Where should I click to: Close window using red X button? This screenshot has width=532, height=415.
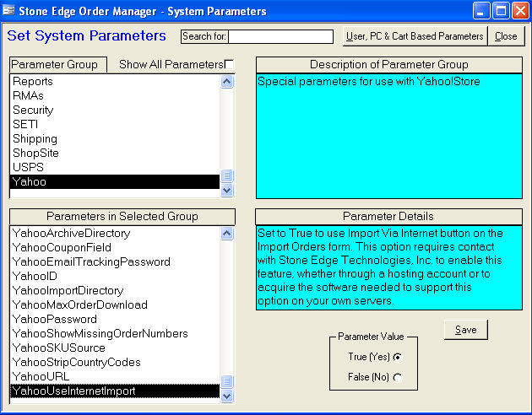click(521, 11)
